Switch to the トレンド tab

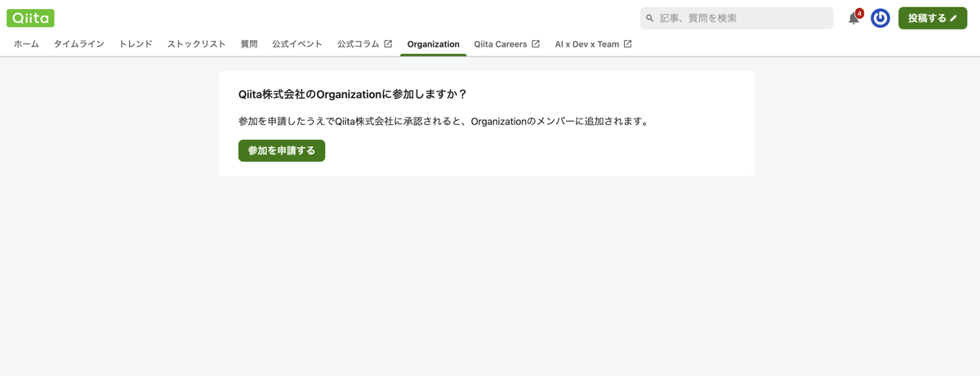click(136, 44)
